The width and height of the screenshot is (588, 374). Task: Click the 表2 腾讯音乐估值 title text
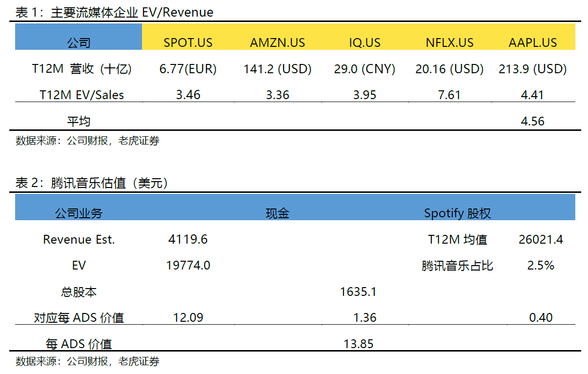point(92,183)
